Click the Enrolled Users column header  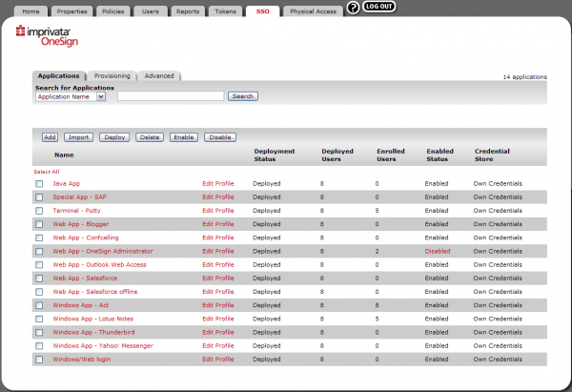pyautogui.click(x=391, y=155)
